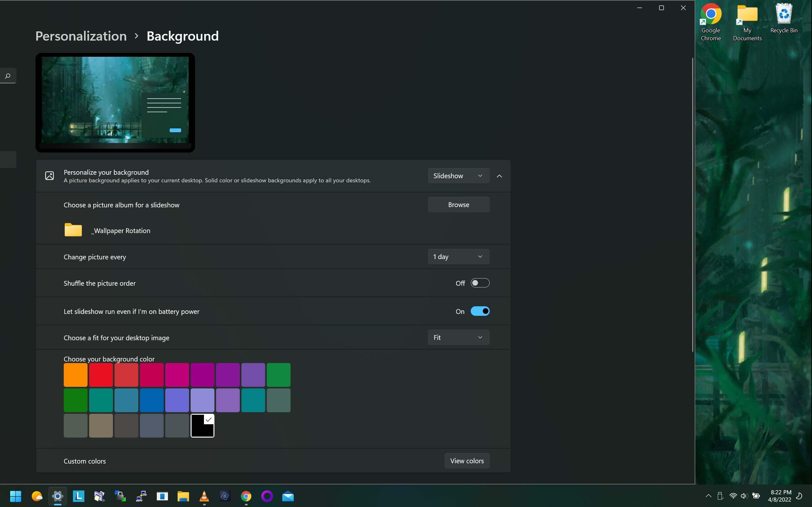The width and height of the screenshot is (812, 507).
Task: Select the _Wallpaper Rotation folder
Action: point(107,231)
